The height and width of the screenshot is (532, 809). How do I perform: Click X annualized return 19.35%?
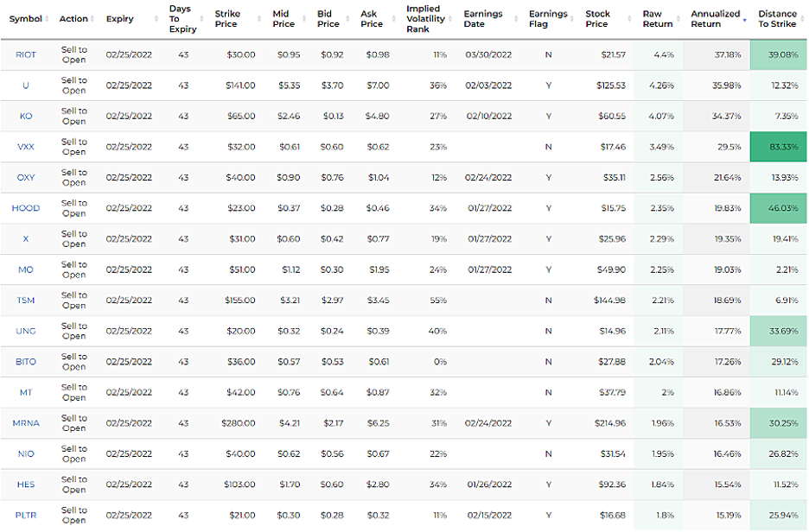pos(728,238)
